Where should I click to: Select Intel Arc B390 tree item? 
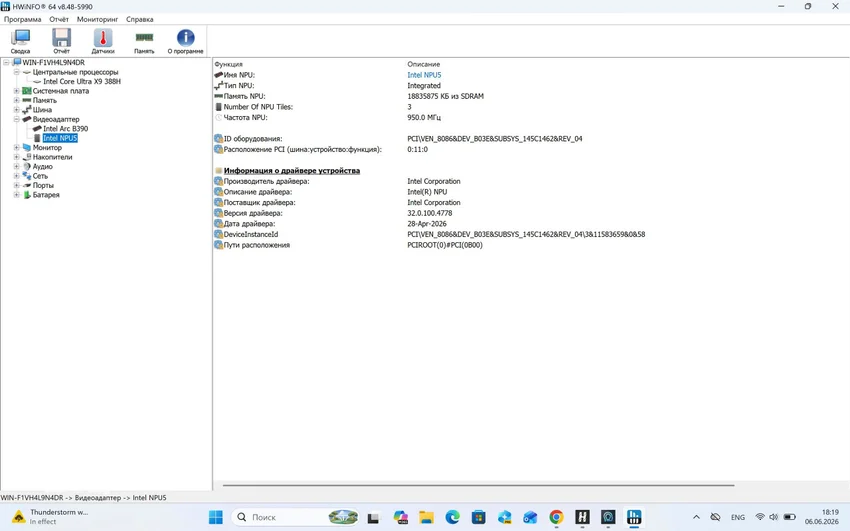coord(66,128)
